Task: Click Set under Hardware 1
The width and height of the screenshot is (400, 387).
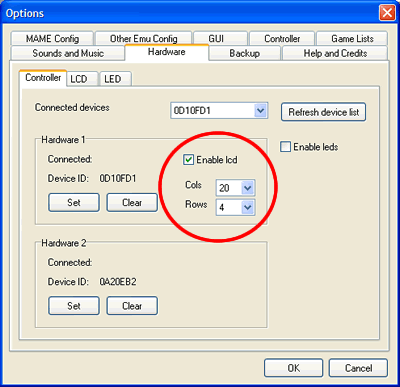Action: coord(74,202)
